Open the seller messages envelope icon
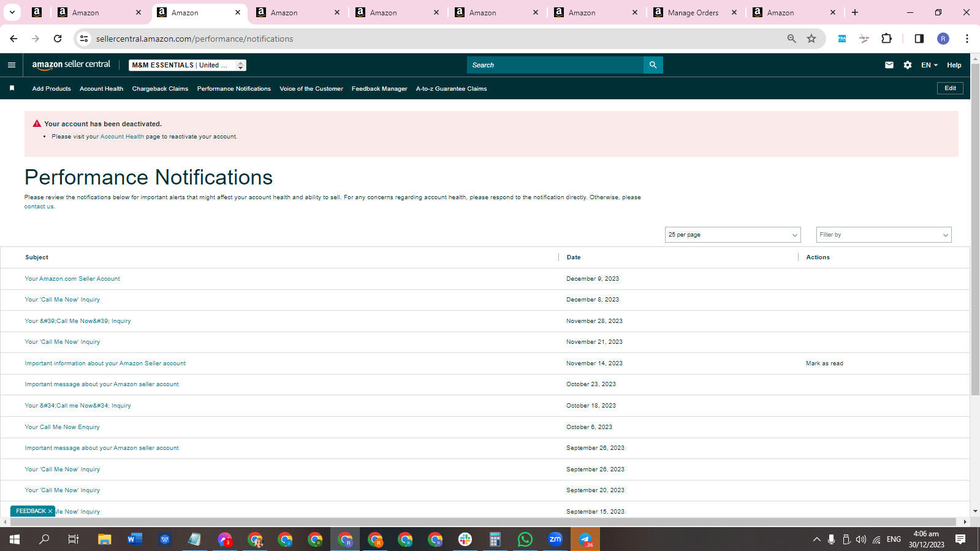Screen dimensions: 980x551 click(889, 65)
